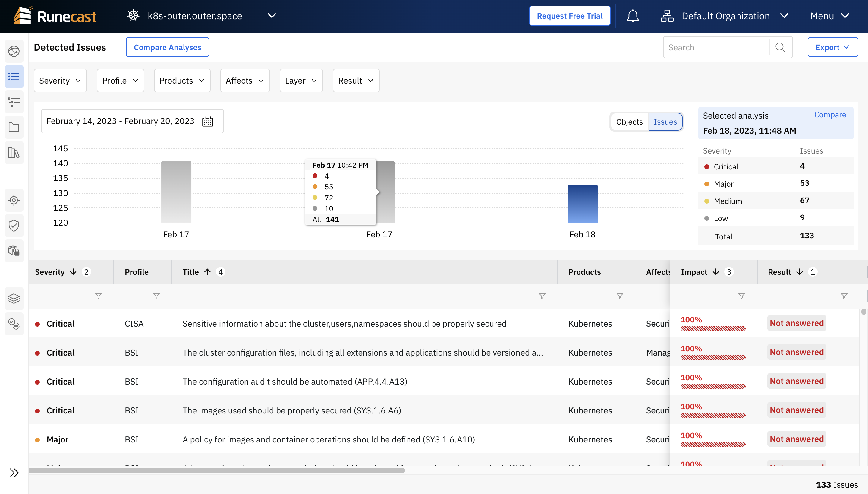The image size is (868, 494).
Task: Select the blue Feb 18 chart bar
Action: [582, 204]
